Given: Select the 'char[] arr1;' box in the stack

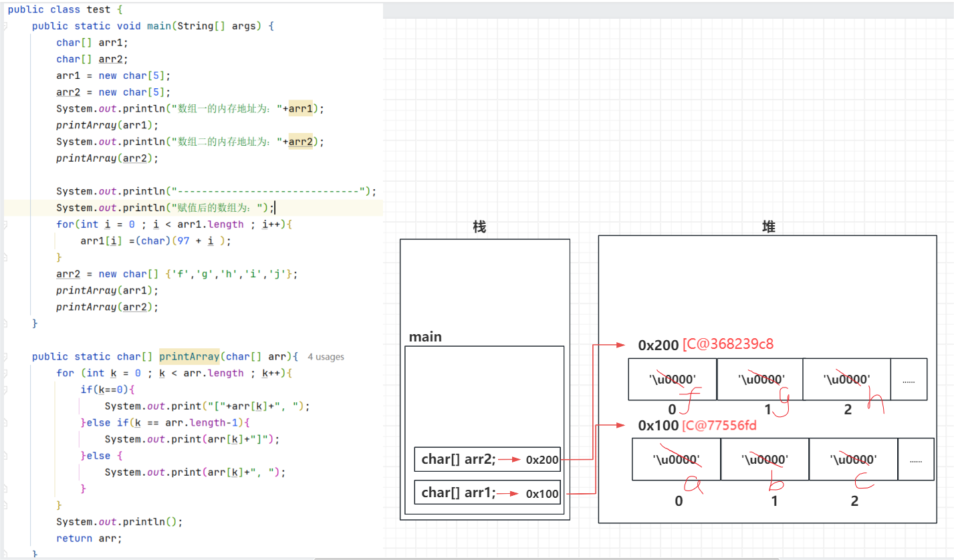Looking at the screenshot, I should pos(487,493).
